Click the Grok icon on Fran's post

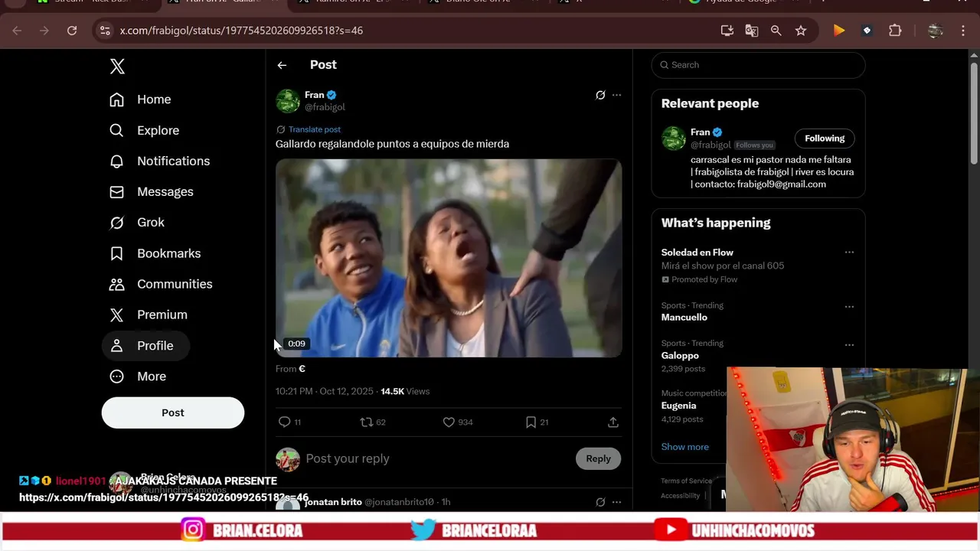pyautogui.click(x=600, y=95)
